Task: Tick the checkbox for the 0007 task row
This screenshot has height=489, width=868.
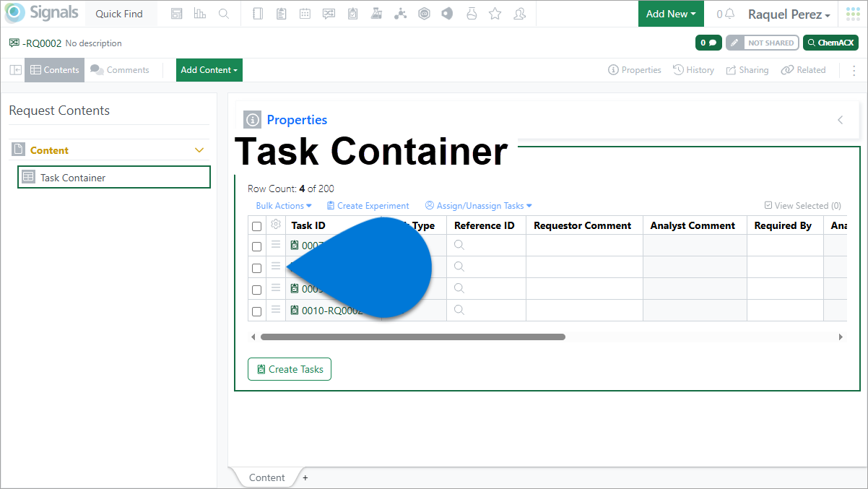Action: [x=256, y=246]
